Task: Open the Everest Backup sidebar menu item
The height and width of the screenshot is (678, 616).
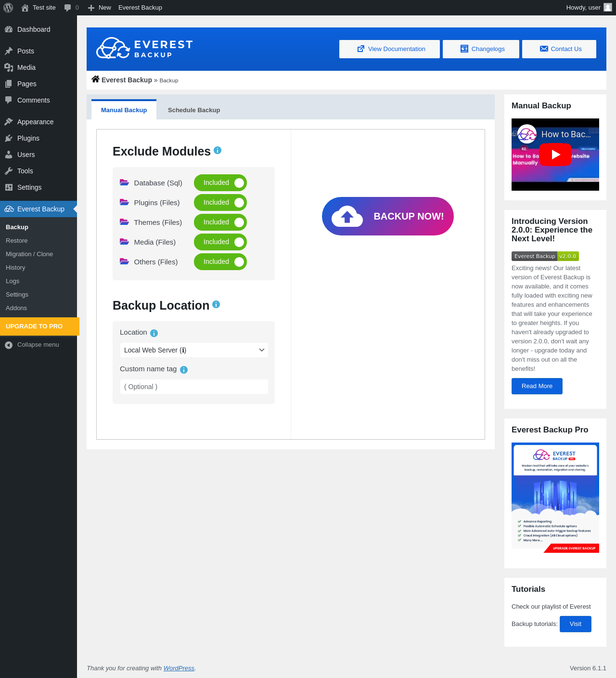Action: point(38,209)
